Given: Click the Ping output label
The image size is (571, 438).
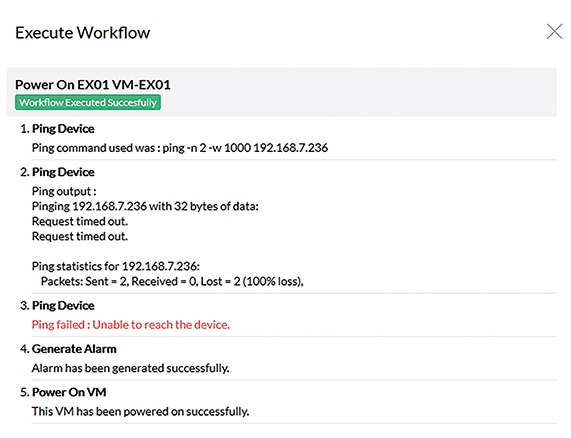Looking at the screenshot, I should click(64, 191).
